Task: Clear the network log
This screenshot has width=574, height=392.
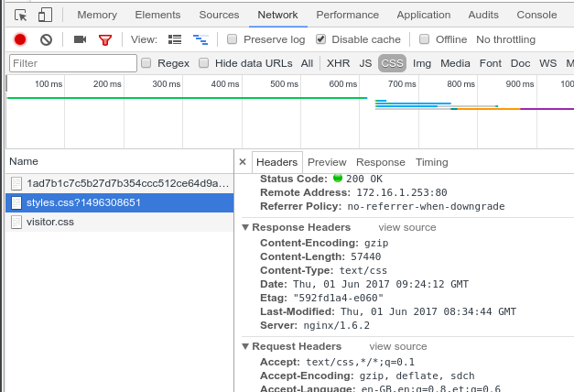Action: coord(46,39)
